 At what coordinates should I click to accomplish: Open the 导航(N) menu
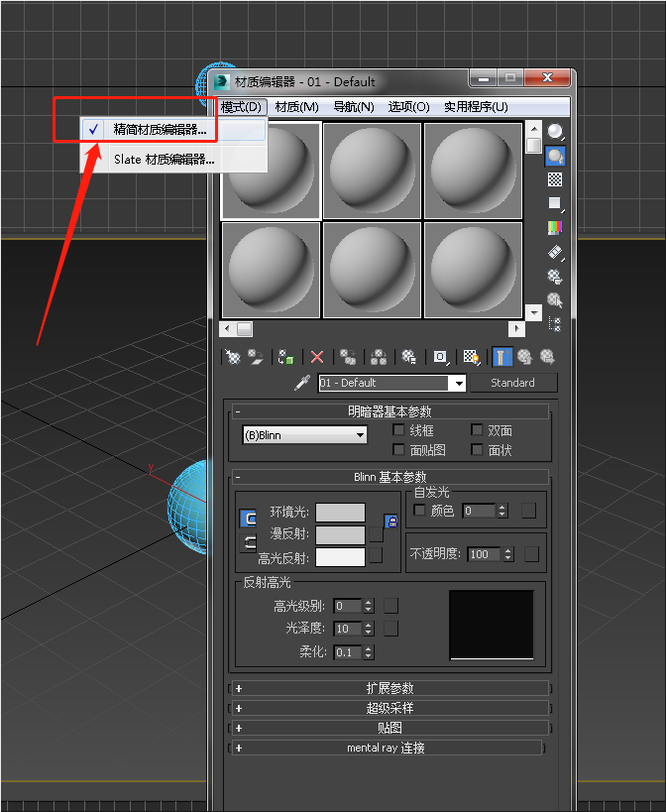click(x=354, y=107)
